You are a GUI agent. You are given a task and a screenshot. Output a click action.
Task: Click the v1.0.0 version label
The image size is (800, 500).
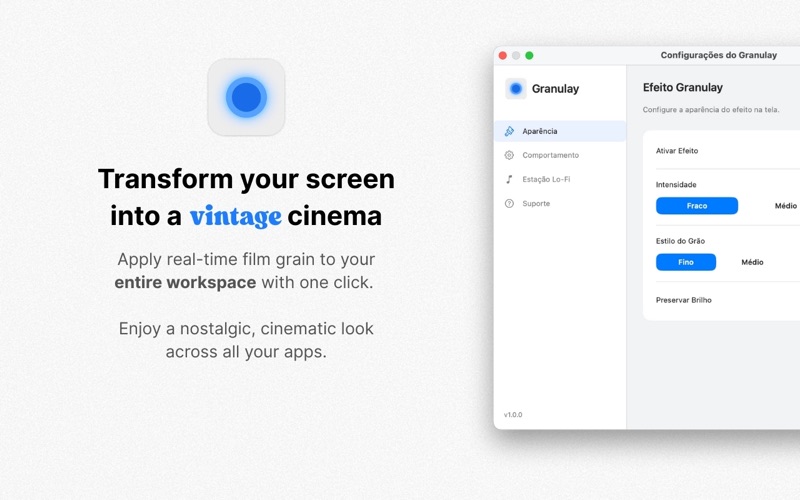513,414
